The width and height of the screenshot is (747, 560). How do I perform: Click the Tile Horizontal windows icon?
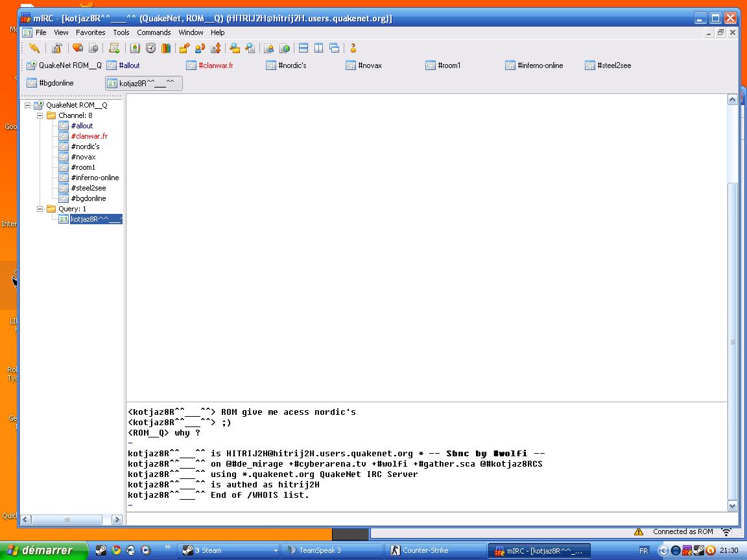tap(303, 48)
